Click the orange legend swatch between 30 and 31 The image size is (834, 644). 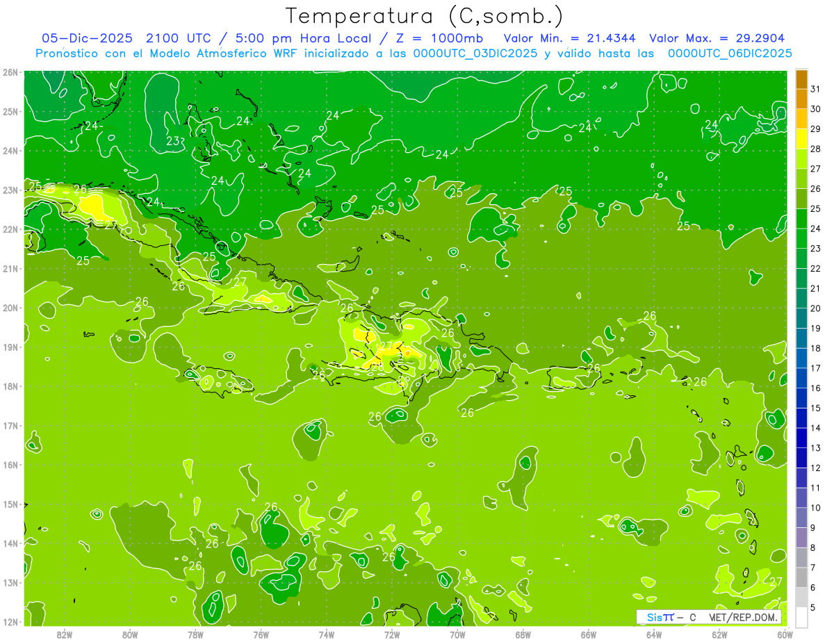pyautogui.click(x=801, y=99)
